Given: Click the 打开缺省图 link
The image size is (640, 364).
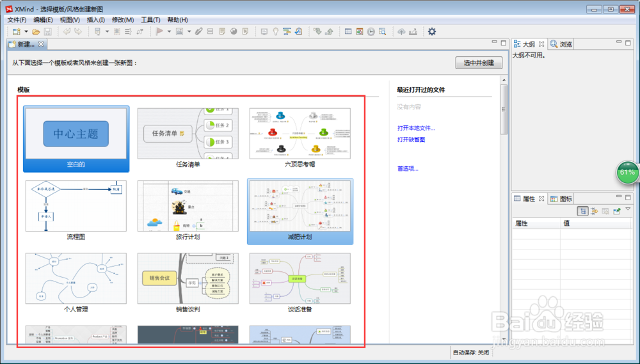Looking at the screenshot, I should coord(412,139).
